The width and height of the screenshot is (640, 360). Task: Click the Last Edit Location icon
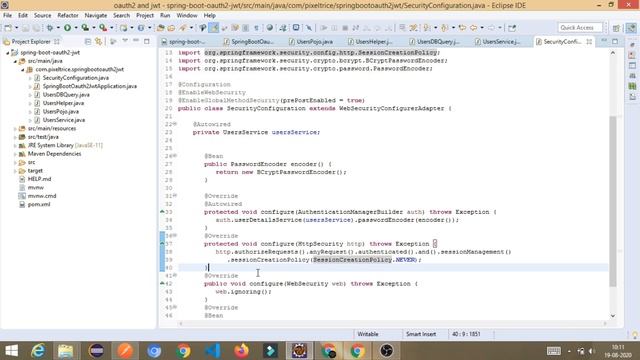pos(462,28)
